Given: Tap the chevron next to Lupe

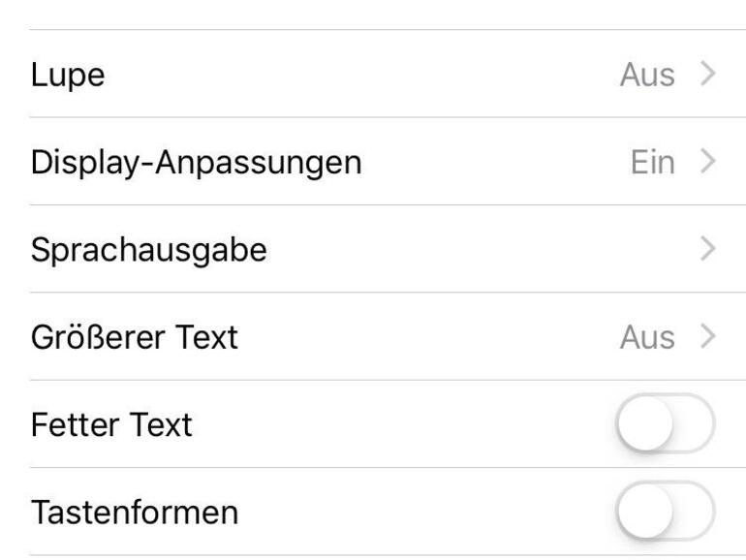Looking at the screenshot, I should (707, 75).
